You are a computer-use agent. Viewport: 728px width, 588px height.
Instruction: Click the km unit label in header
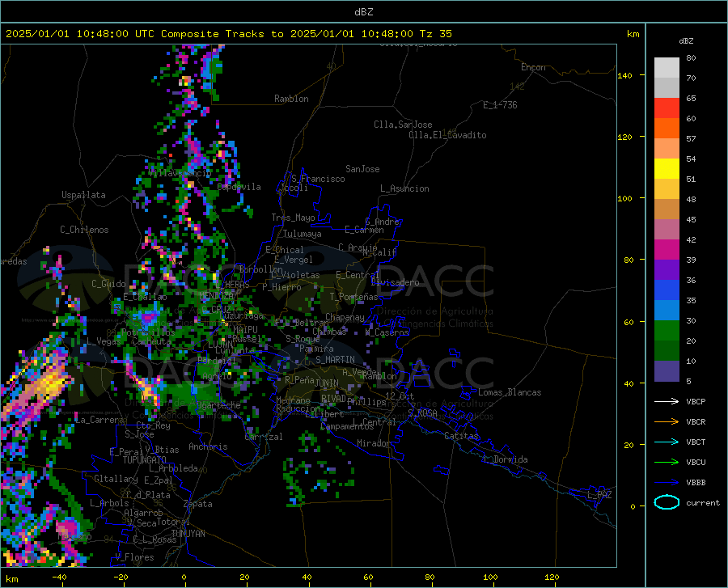click(633, 34)
